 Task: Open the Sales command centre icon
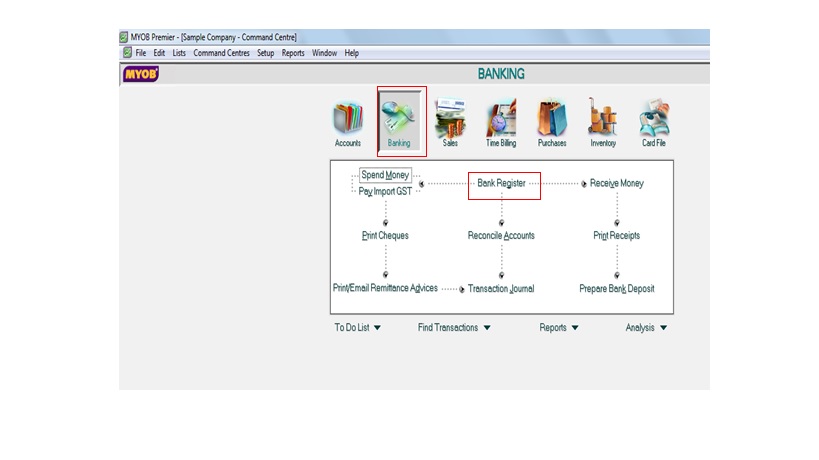pyautogui.click(x=450, y=123)
